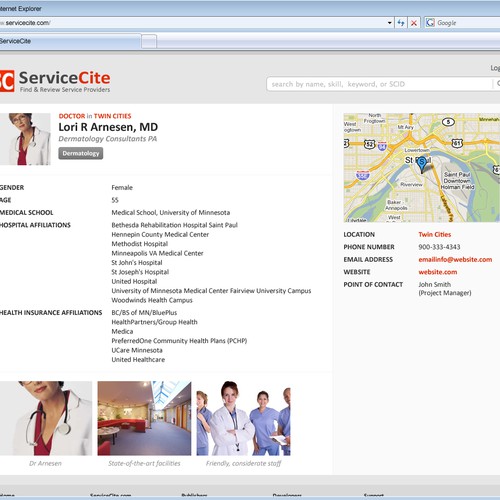
Task: Open a new blank browser tab
Action: (149, 41)
